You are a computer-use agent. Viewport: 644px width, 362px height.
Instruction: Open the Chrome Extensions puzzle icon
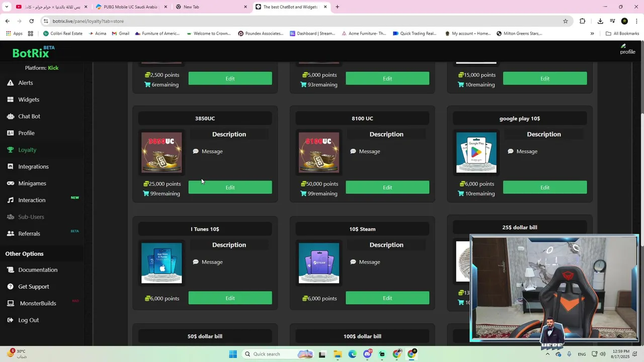[x=583, y=21]
